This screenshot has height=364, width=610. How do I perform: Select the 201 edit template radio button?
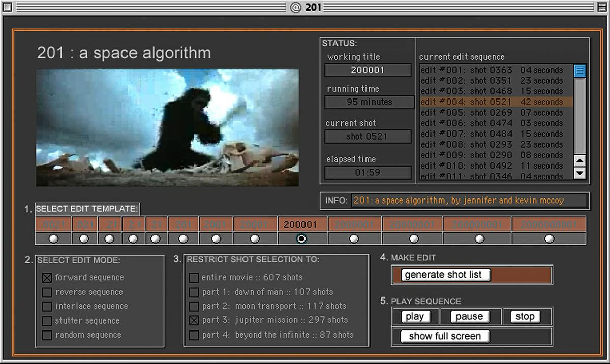[x=183, y=238]
